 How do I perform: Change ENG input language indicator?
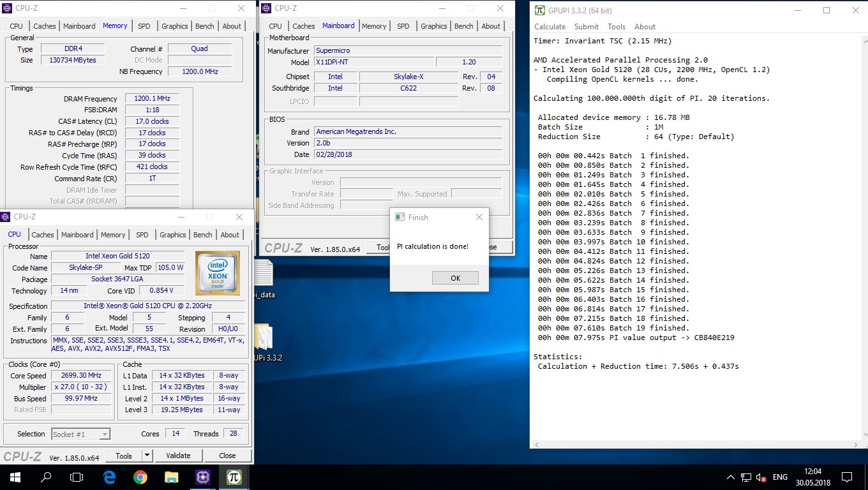pyautogui.click(x=780, y=477)
